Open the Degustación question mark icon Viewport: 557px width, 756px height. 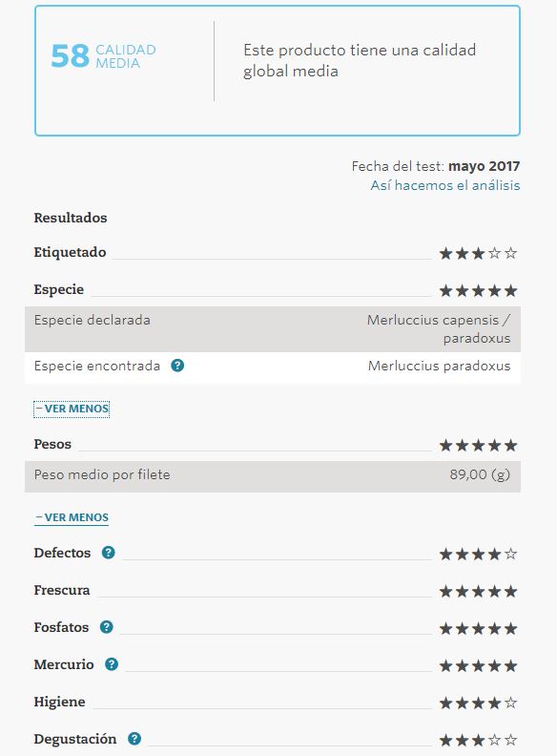pos(134,739)
